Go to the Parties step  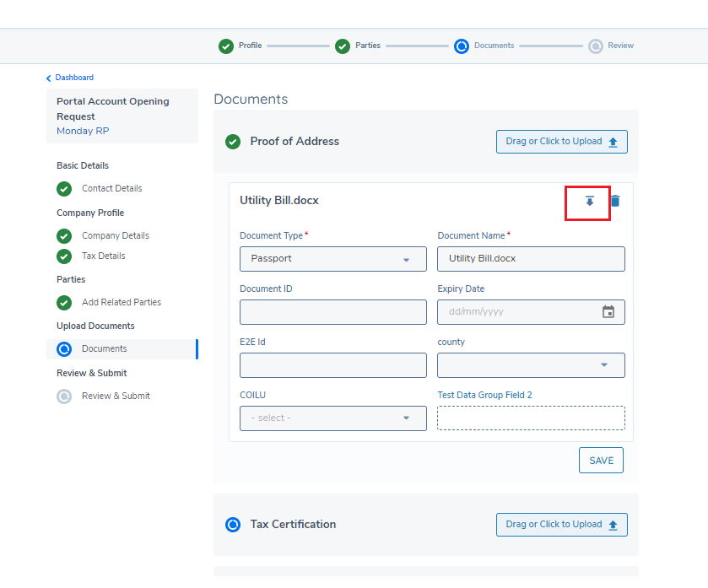[366, 46]
